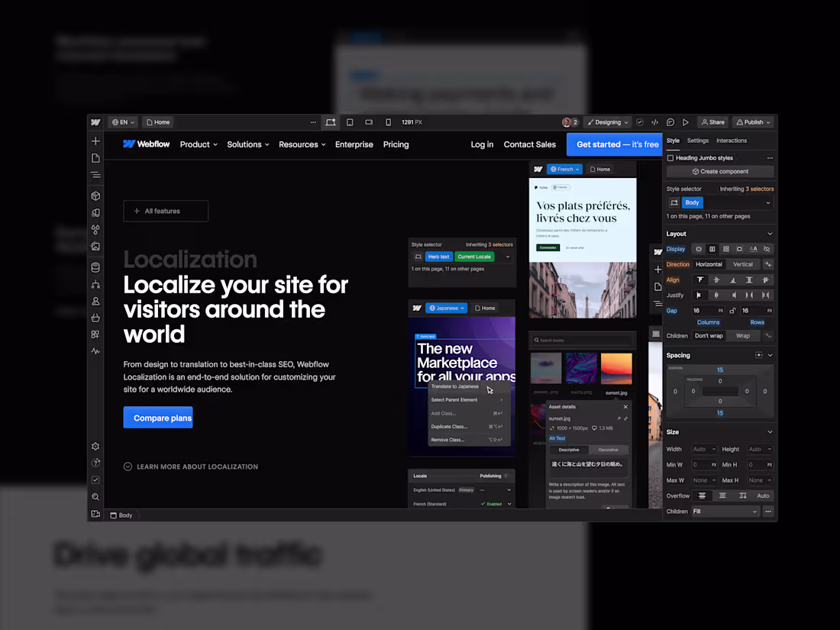Open the CMS Collections panel
Screen dimensions: 840x630
pyautogui.click(x=95, y=269)
